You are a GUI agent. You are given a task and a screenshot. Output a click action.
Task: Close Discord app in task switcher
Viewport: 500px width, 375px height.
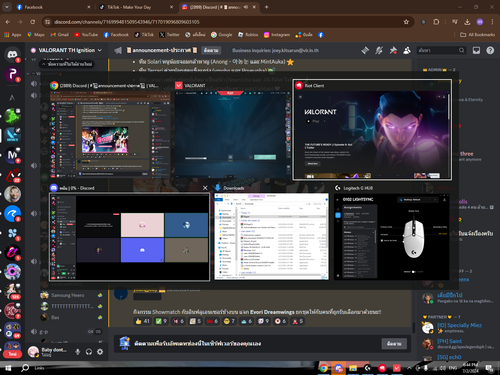coord(205,188)
